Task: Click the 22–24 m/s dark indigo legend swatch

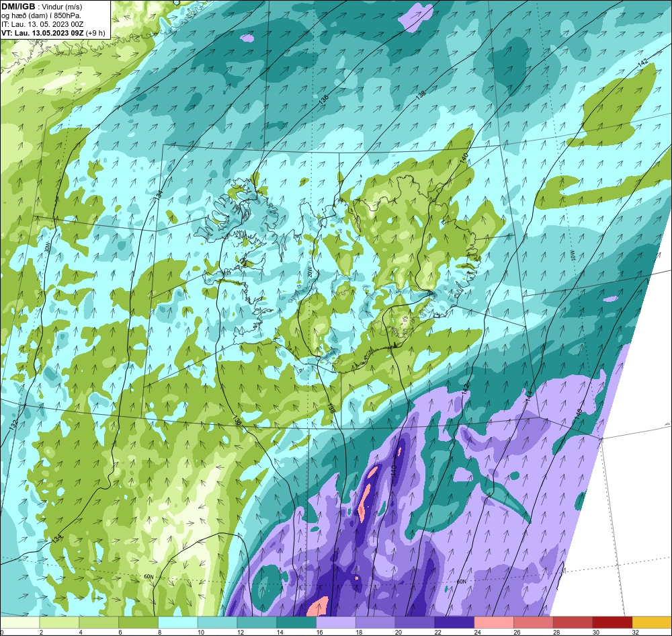Action: pos(454,623)
